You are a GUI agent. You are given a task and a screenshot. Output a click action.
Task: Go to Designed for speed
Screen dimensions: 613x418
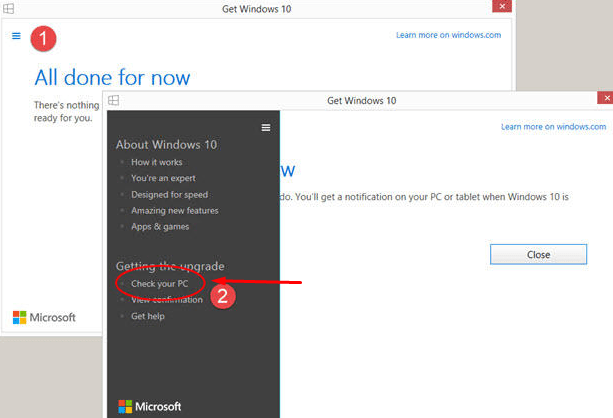(x=169, y=194)
